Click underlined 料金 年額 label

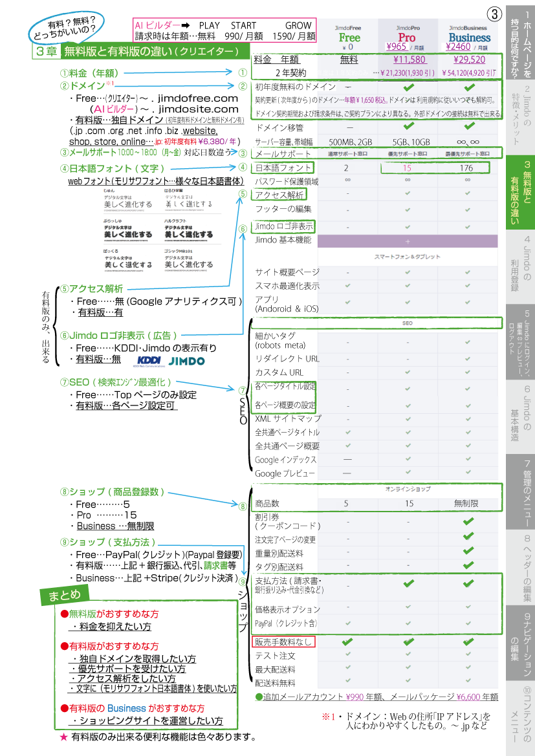(x=276, y=59)
